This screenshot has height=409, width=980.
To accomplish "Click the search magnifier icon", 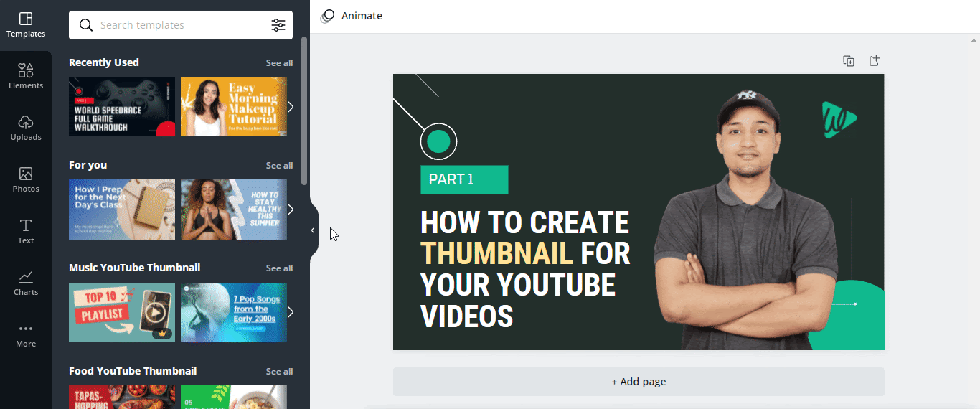I will (86, 25).
